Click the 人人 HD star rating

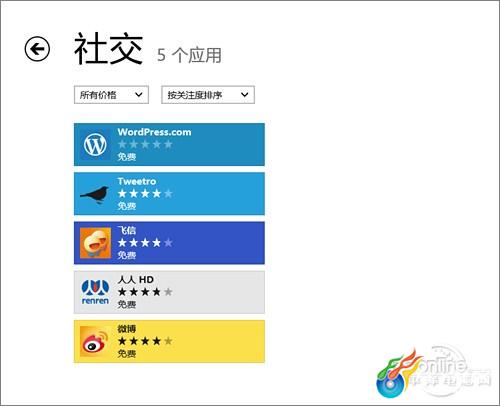coord(145,292)
